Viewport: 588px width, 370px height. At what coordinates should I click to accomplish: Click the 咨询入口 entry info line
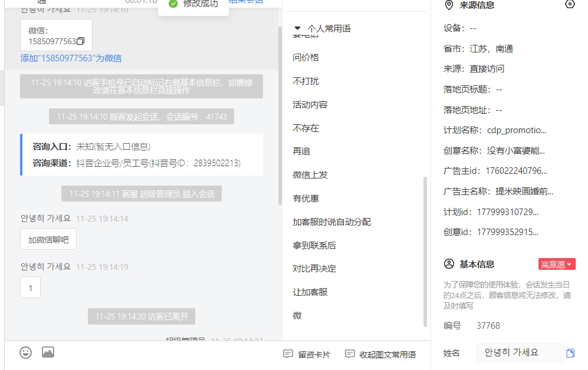pos(91,147)
